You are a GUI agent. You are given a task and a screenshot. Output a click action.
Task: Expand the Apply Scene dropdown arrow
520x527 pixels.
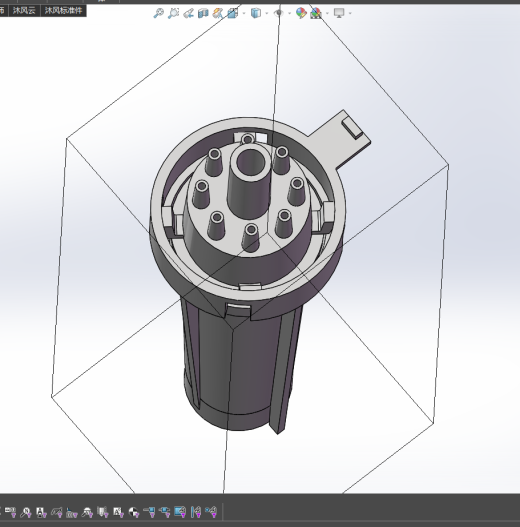327,13
